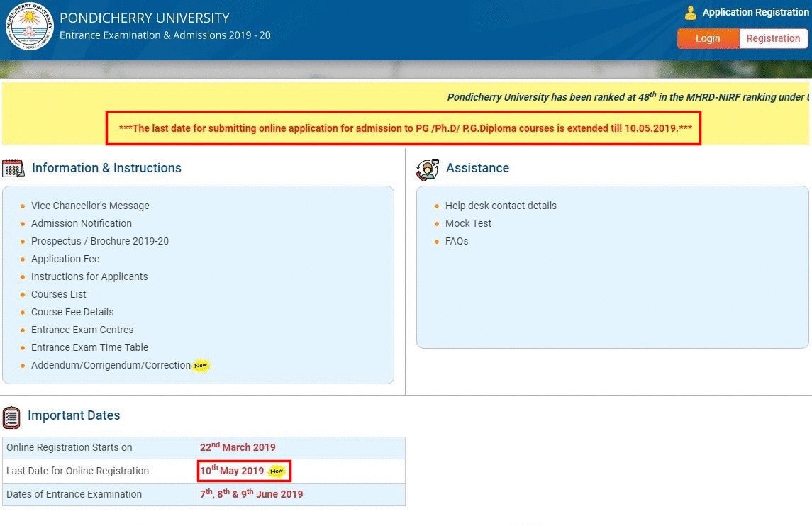Click the Entrance Examination & Admissions 2019 - 20 subtitle
This screenshot has height=526, width=812.
tap(165, 35)
